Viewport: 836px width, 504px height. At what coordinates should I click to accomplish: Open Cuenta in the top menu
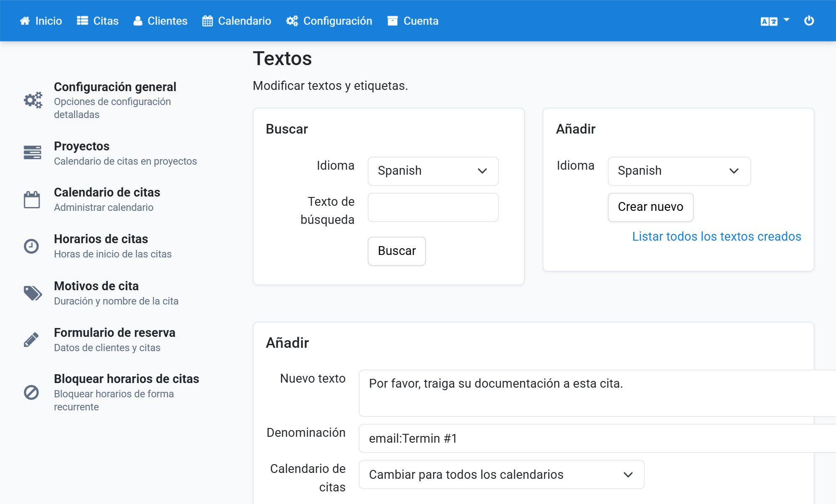point(413,21)
